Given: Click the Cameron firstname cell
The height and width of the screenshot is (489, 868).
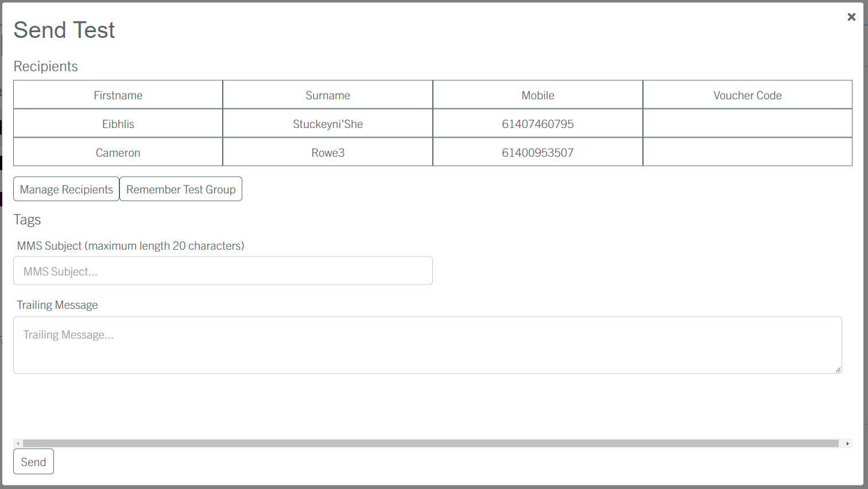Looking at the screenshot, I should pos(118,153).
